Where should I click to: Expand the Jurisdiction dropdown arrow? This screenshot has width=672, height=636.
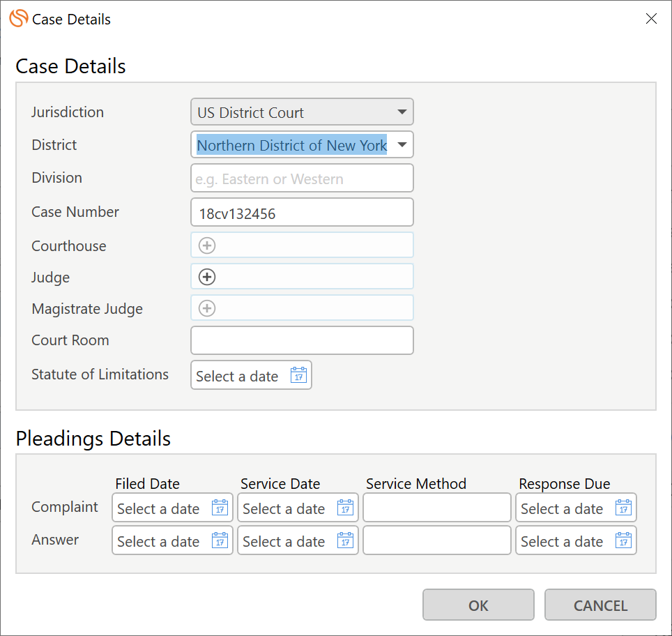coord(402,112)
